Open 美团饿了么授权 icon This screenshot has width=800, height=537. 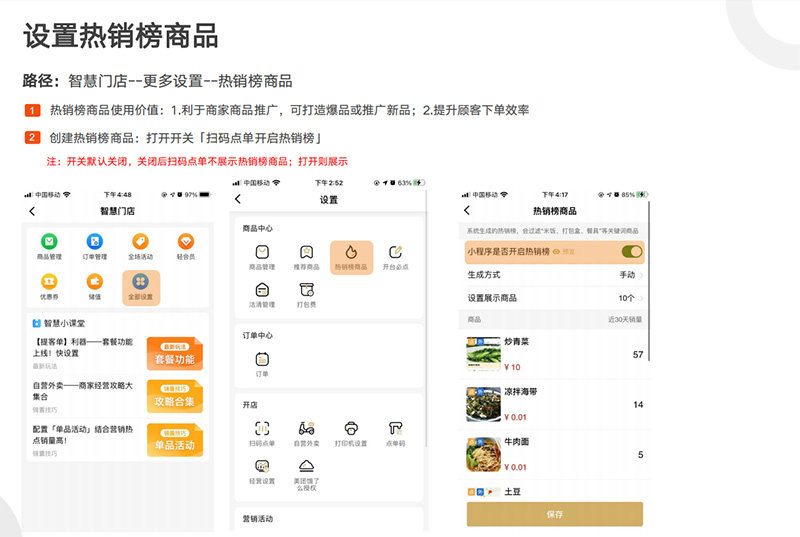point(306,466)
